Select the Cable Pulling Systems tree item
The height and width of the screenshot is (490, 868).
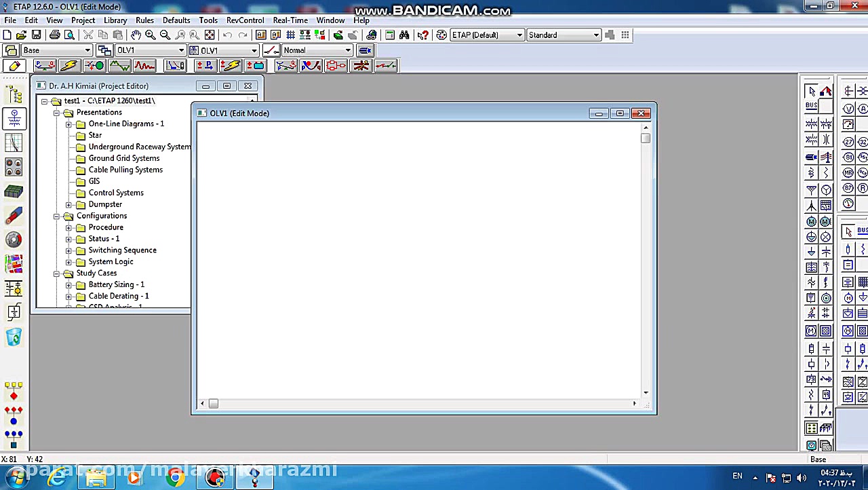tap(125, 170)
